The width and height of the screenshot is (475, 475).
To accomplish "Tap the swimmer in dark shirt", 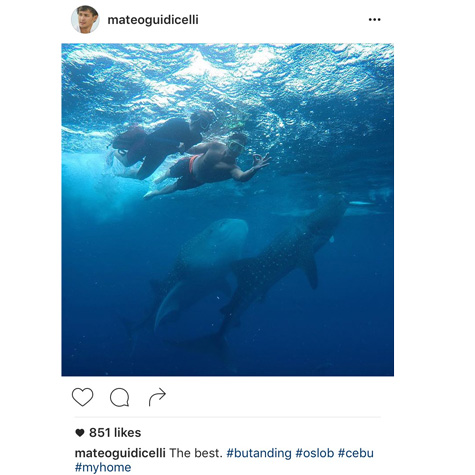I will [x=160, y=143].
